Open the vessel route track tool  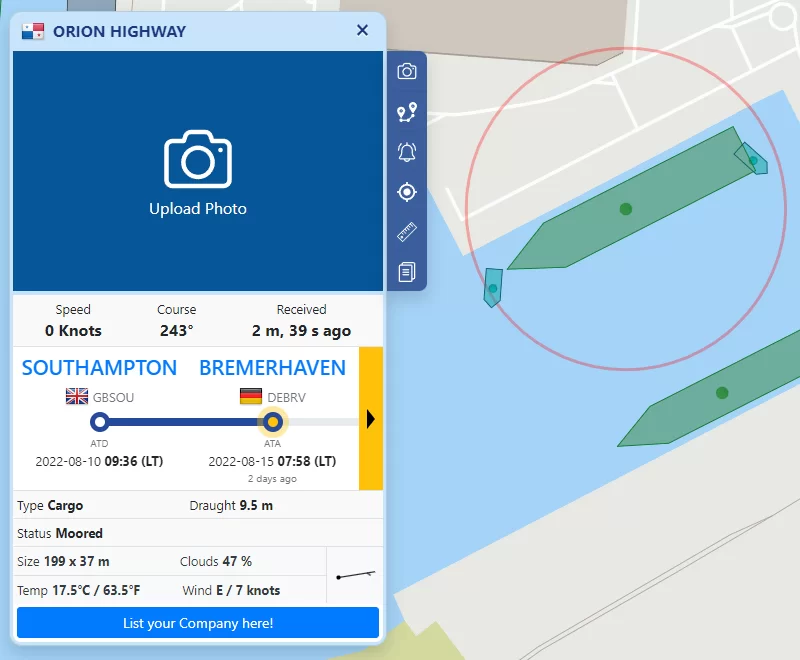[407, 112]
